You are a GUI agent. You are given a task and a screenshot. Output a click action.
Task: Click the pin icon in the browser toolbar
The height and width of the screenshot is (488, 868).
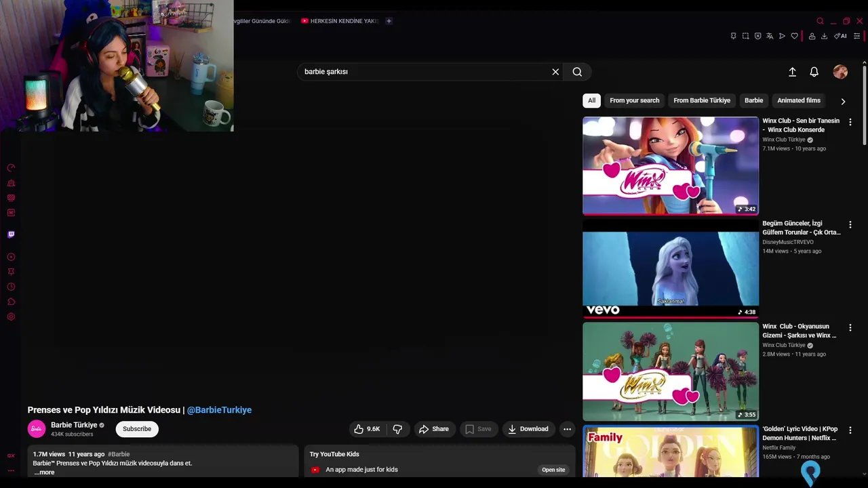(733, 36)
